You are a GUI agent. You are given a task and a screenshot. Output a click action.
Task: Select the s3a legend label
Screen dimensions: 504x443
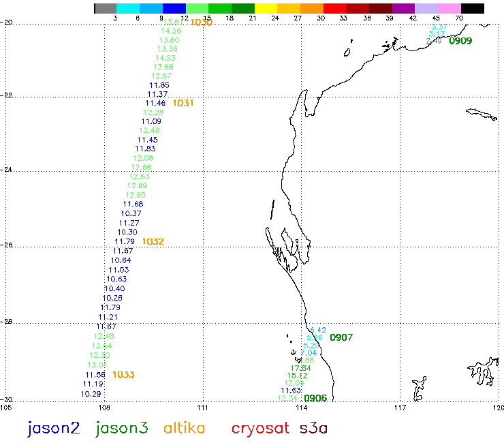click(314, 429)
